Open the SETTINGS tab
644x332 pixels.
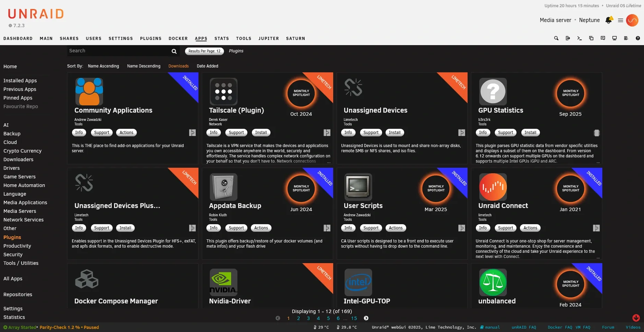121,39
